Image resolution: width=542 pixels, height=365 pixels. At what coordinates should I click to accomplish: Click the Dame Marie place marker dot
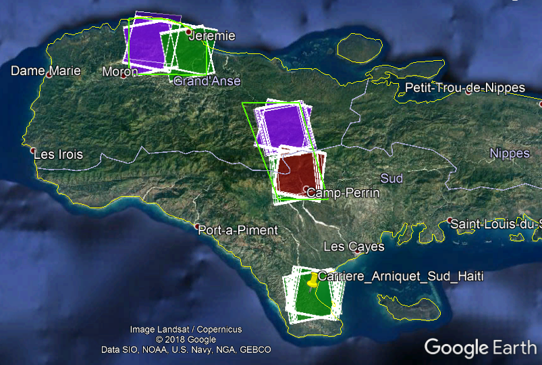49,75
